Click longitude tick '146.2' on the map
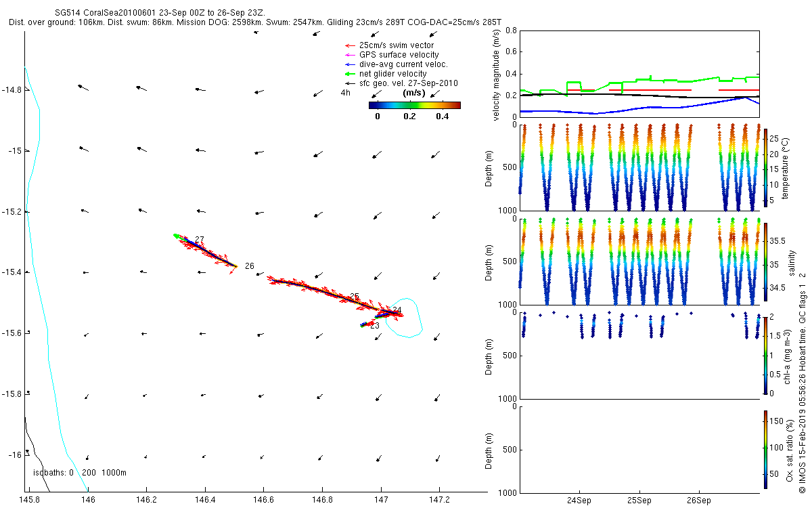 click(x=147, y=499)
